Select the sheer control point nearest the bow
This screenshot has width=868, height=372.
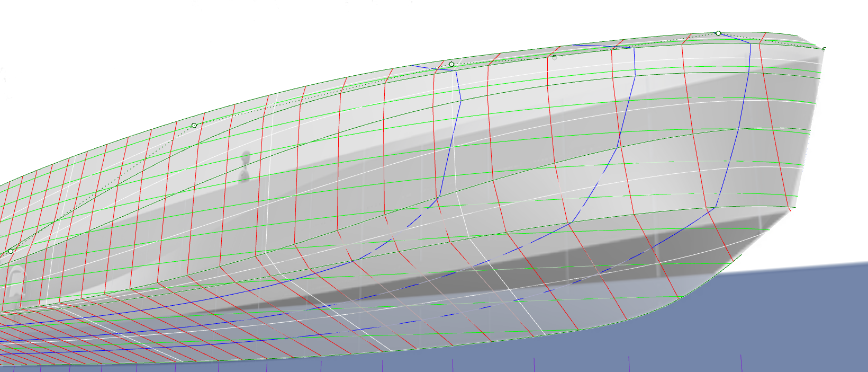pyautogui.click(x=718, y=33)
